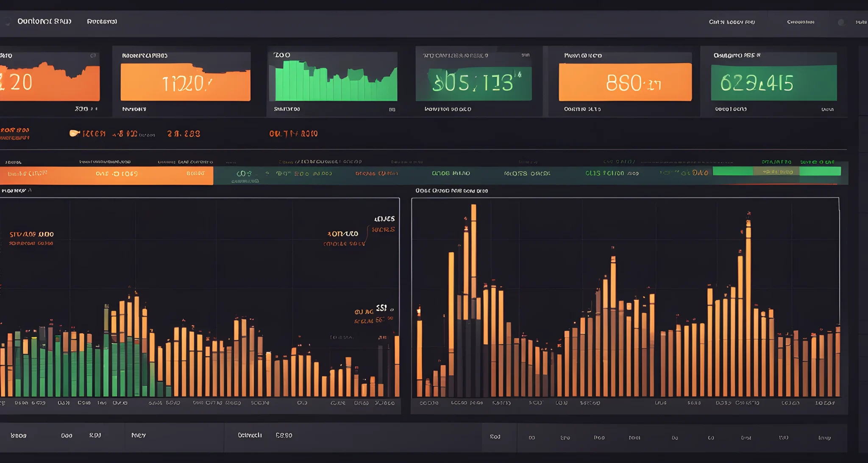Screen dimensions: 868x463
Task: Click the olive middle segment of green progress bar
Action: [x=776, y=171]
